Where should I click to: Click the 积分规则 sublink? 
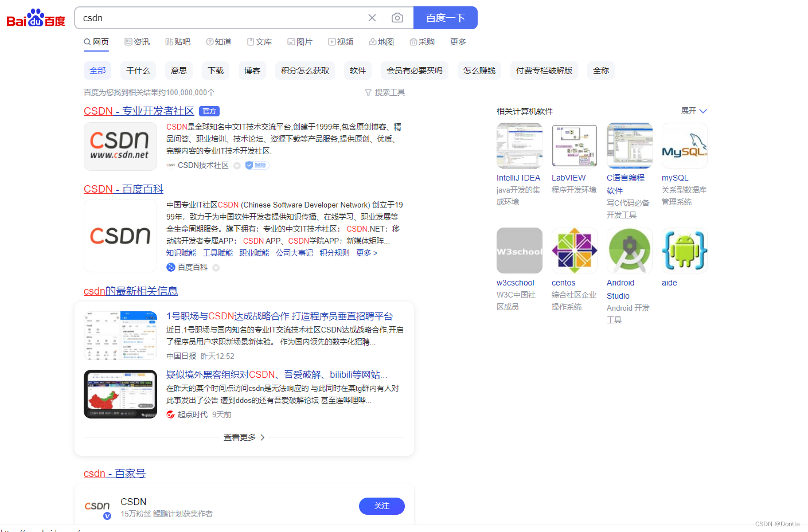tap(334, 253)
